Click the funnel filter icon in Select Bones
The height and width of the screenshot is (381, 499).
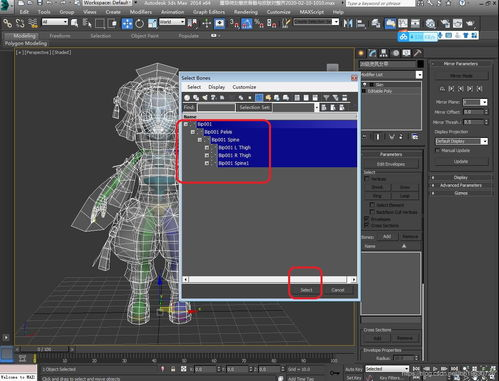click(x=326, y=98)
